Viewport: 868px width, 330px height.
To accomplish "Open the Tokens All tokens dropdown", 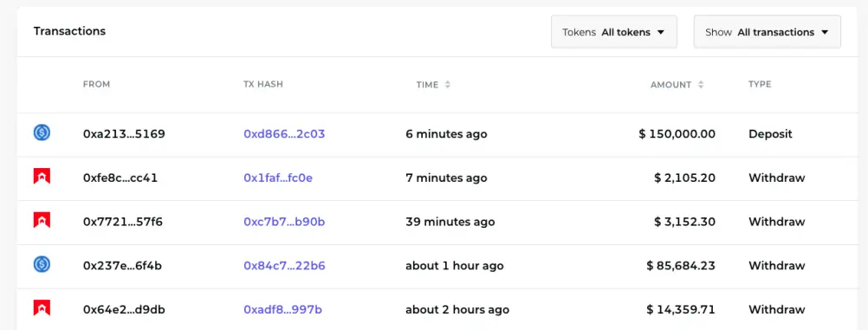I will coord(614,32).
